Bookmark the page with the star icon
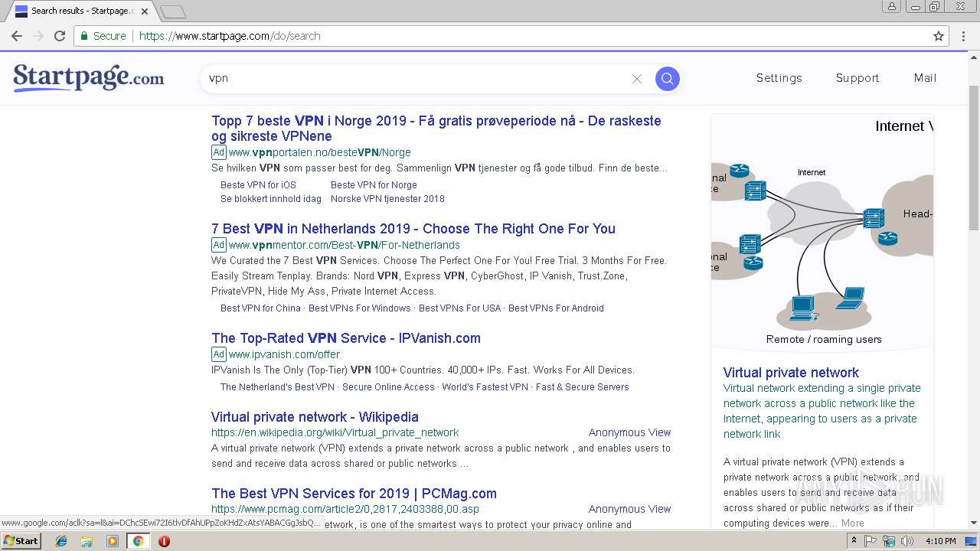 (939, 36)
